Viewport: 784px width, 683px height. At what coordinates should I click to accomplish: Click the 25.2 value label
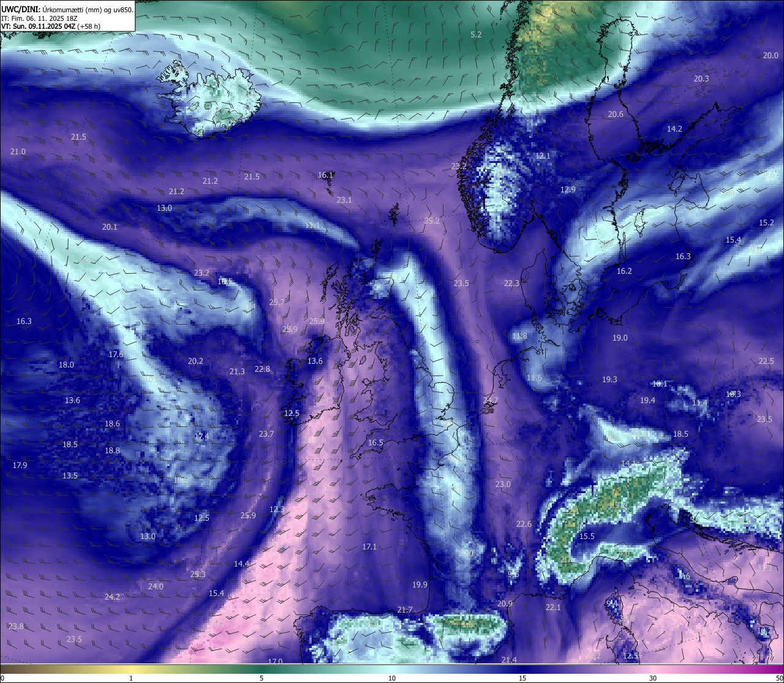tap(432, 221)
